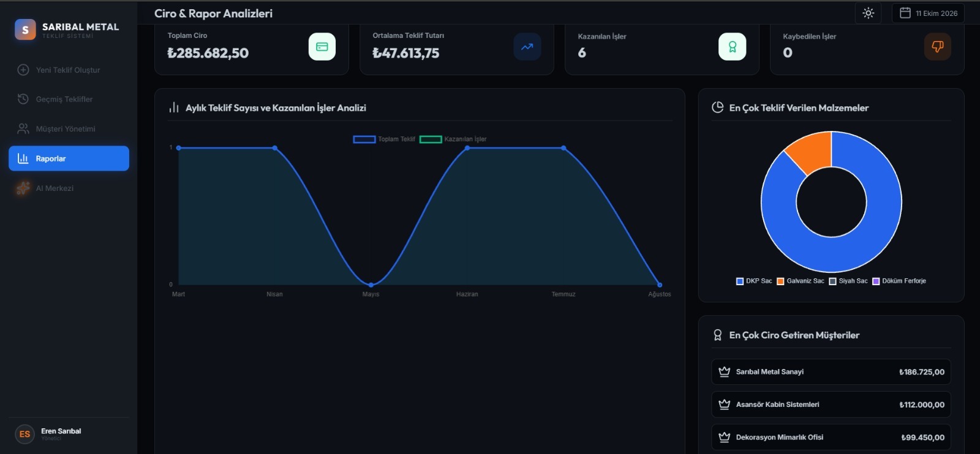Click the ₺112.000,00 amount for Asansör Kabin

(x=922, y=404)
